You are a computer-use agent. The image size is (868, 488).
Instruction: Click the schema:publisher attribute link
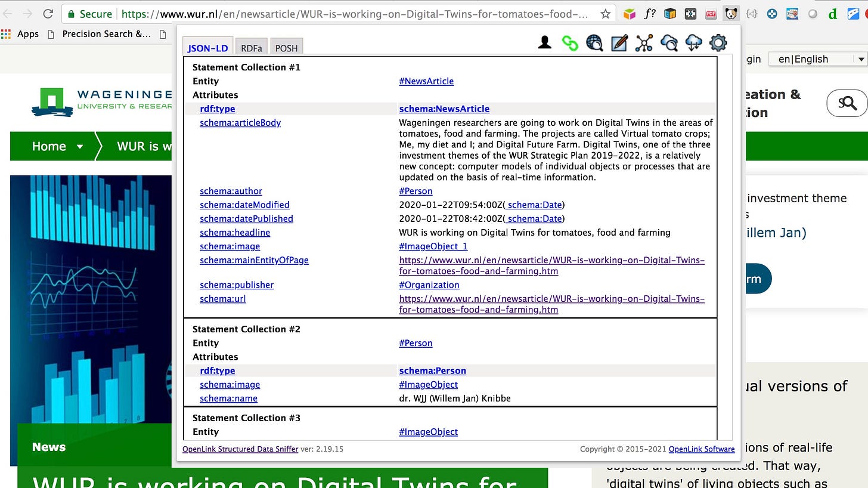(x=237, y=285)
